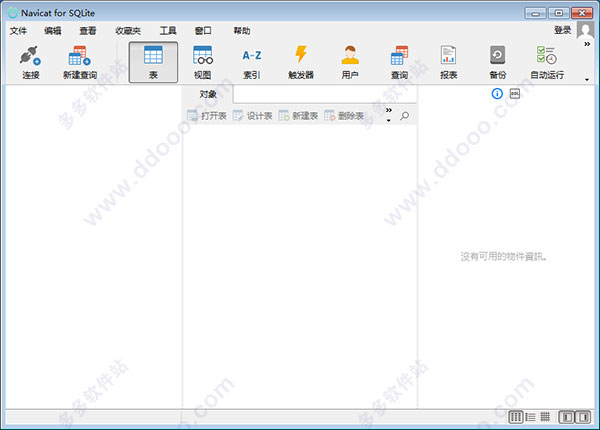
Task: Open the 收藏夹 (Favorites) menu
Action: [x=128, y=31]
